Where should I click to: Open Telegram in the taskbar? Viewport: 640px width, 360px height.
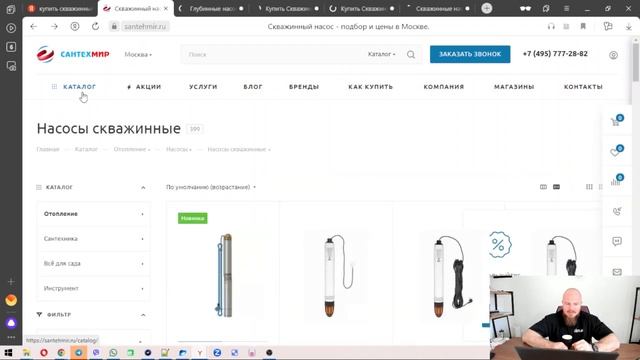[78, 353]
